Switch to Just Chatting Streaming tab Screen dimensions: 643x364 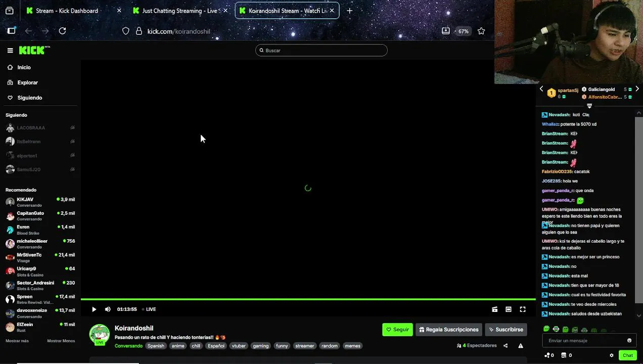point(180,11)
